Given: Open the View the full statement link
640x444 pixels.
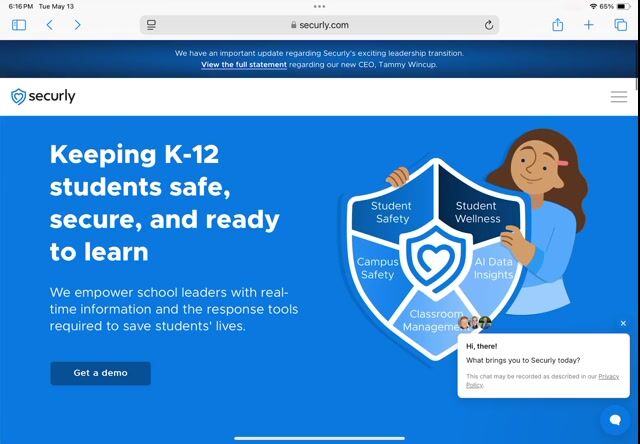Looking at the screenshot, I should (244, 64).
